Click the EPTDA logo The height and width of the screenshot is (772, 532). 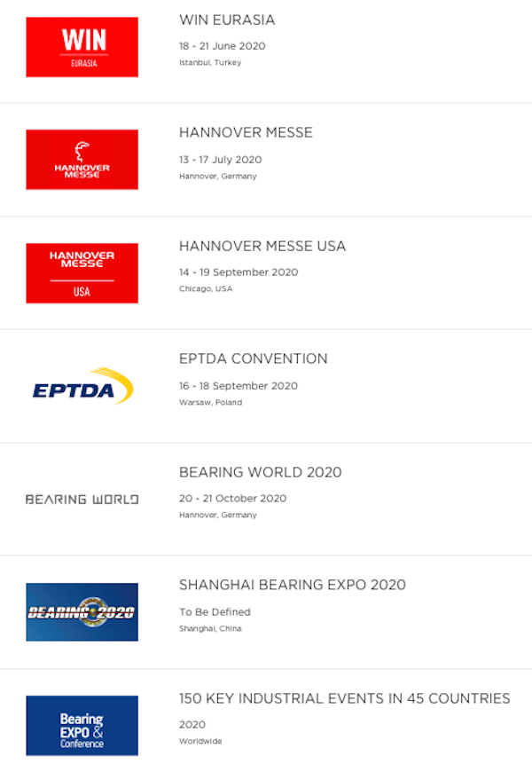82,387
